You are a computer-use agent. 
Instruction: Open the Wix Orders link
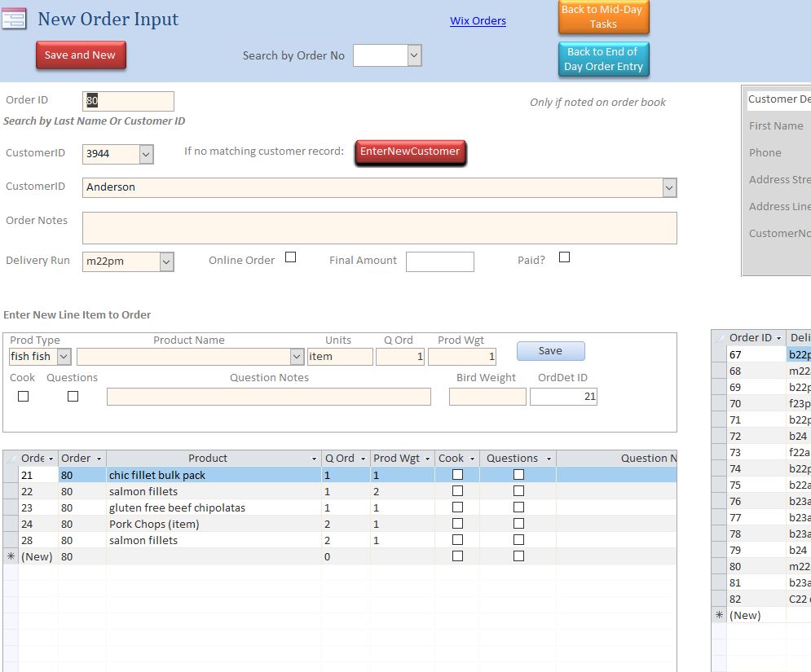point(478,21)
